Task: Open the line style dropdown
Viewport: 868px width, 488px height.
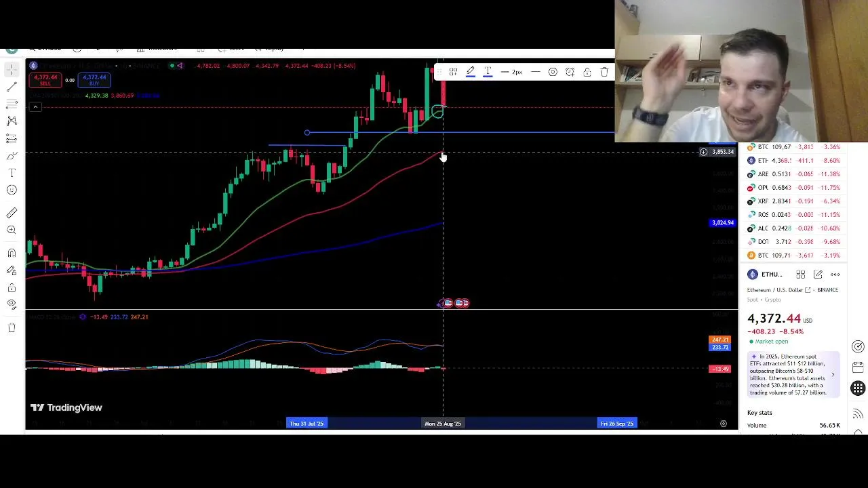Action: [x=535, y=72]
